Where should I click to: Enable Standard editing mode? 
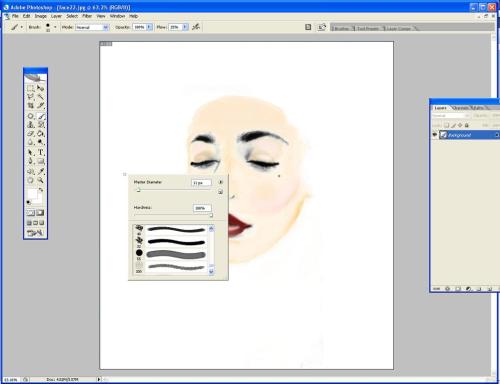coord(31,213)
